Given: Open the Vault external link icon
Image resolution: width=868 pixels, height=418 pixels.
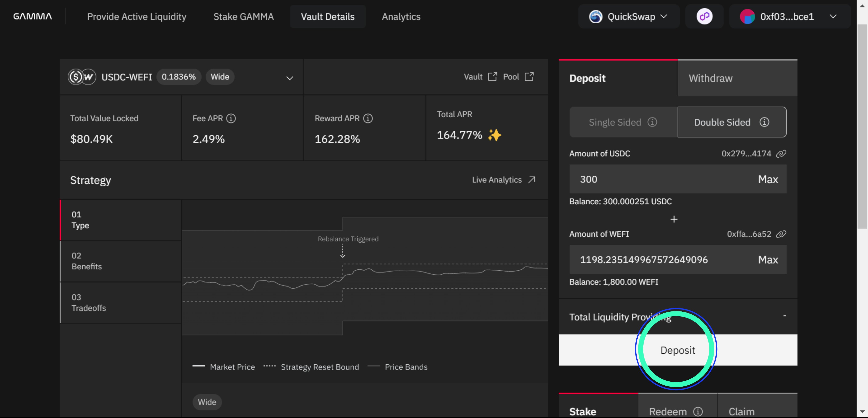Looking at the screenshot, I should pos(492,76).
